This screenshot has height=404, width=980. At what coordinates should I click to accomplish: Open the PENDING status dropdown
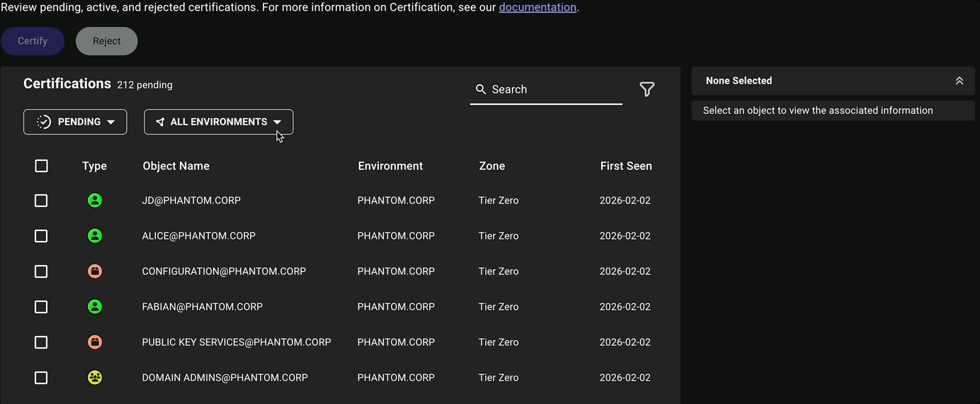[75, 122]
